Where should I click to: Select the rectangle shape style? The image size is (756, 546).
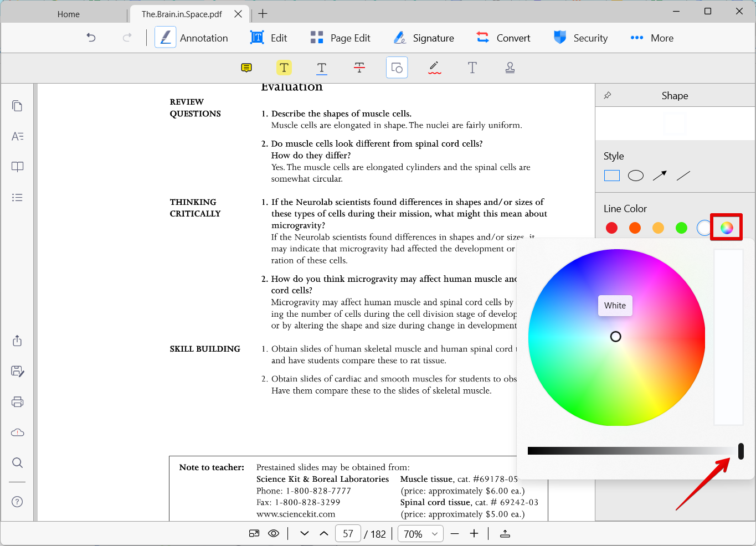click(612, 176)
